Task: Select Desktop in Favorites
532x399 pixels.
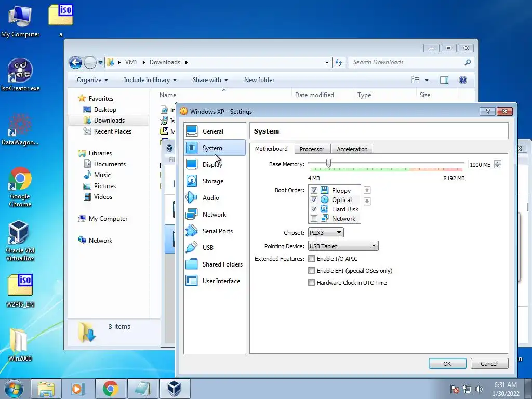Action: click(105, 110)
